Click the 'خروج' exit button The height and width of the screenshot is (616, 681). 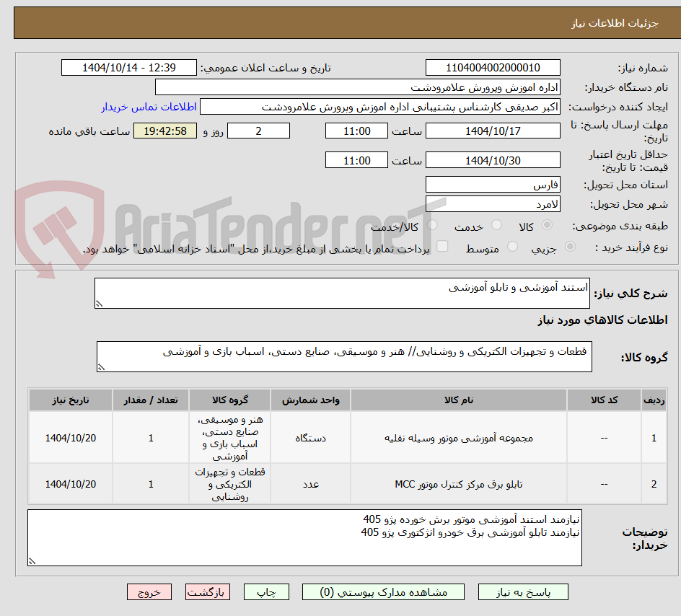coord(149,592)
